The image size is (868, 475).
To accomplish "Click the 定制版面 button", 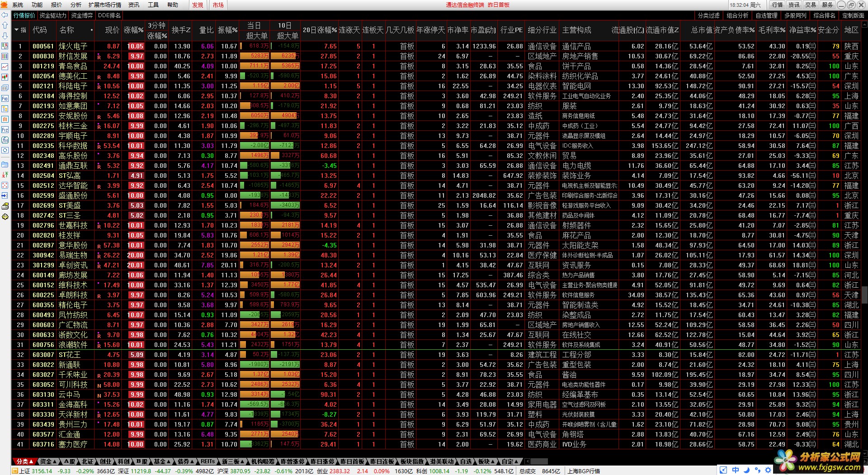I will 853,15.
